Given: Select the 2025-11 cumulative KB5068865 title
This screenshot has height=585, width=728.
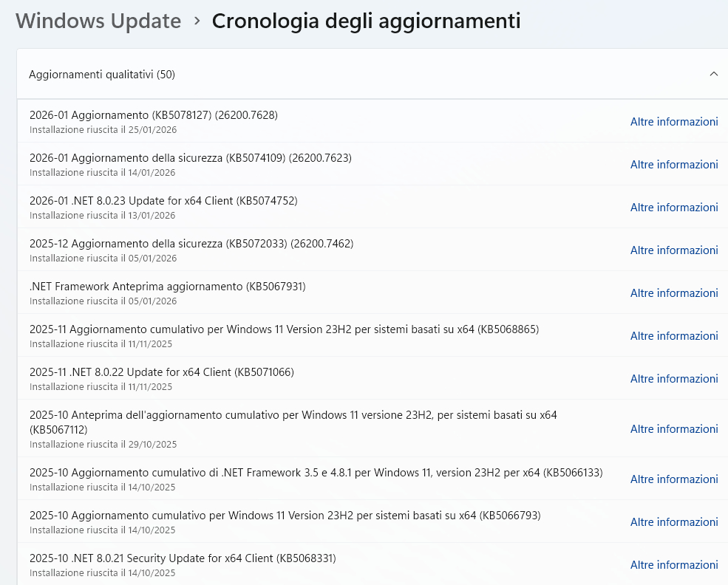Looking at the screenshot, I should pyautogui.click(x=284, y=329).
